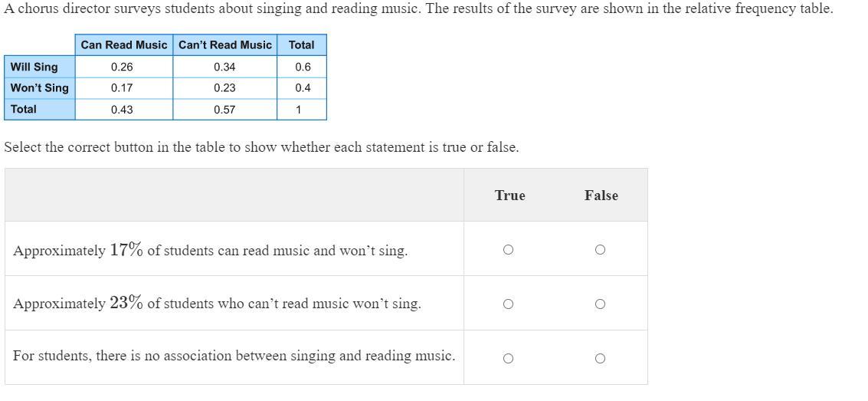Click the Will Sing row label
The height and width of the screenshot is (401, 868).
(40, 67)
